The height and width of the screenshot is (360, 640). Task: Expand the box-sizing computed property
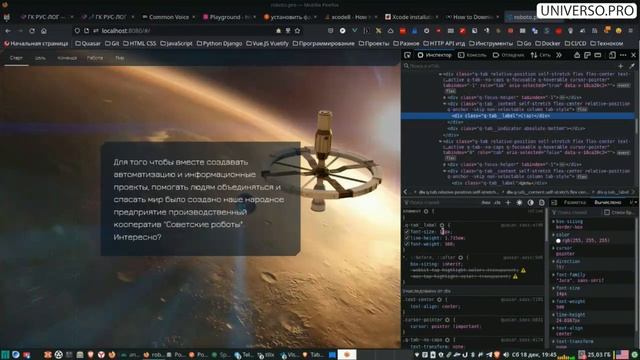point(554,222)
